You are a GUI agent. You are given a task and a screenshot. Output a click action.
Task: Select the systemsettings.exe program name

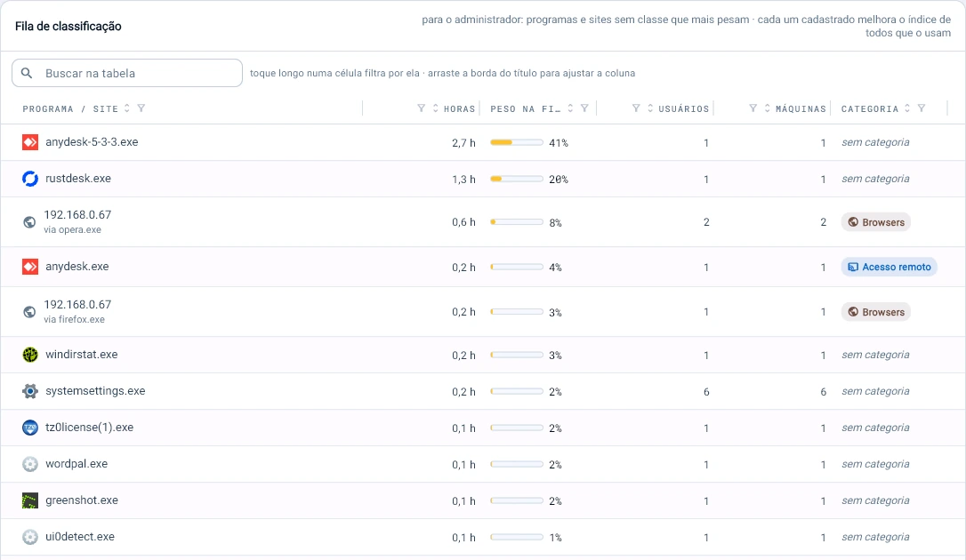[x=95, y=391]
